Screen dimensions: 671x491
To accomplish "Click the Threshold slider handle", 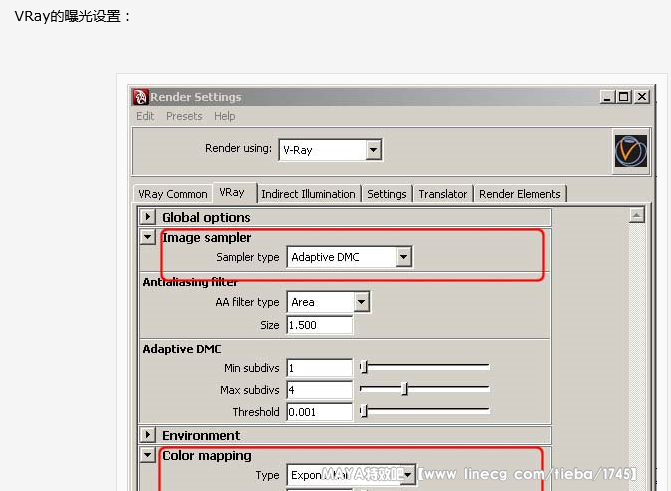I will (365, 411).
